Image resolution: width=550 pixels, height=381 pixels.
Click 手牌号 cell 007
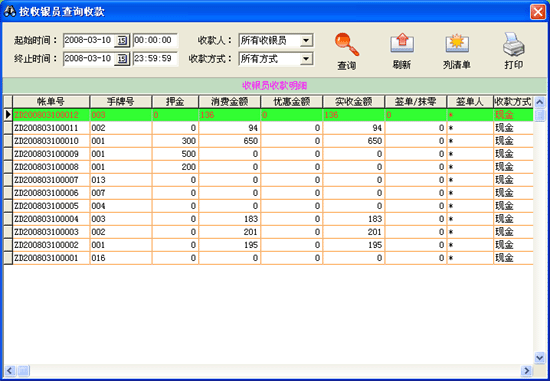(121, 193)
